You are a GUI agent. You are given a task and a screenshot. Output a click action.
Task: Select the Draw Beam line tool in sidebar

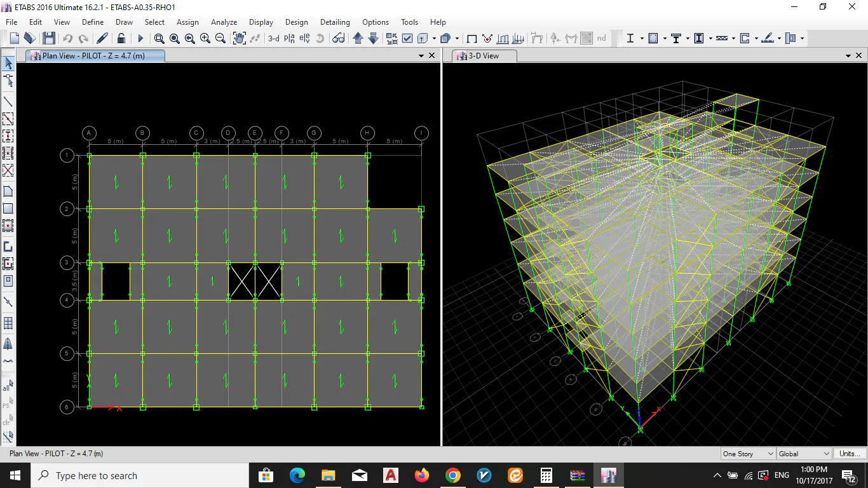(8, 102)
